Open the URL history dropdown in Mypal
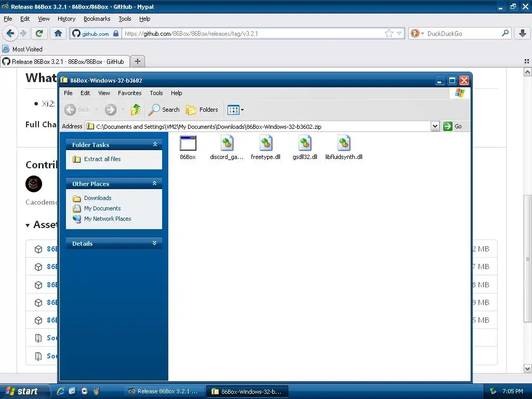 click(x=400, y=34)
